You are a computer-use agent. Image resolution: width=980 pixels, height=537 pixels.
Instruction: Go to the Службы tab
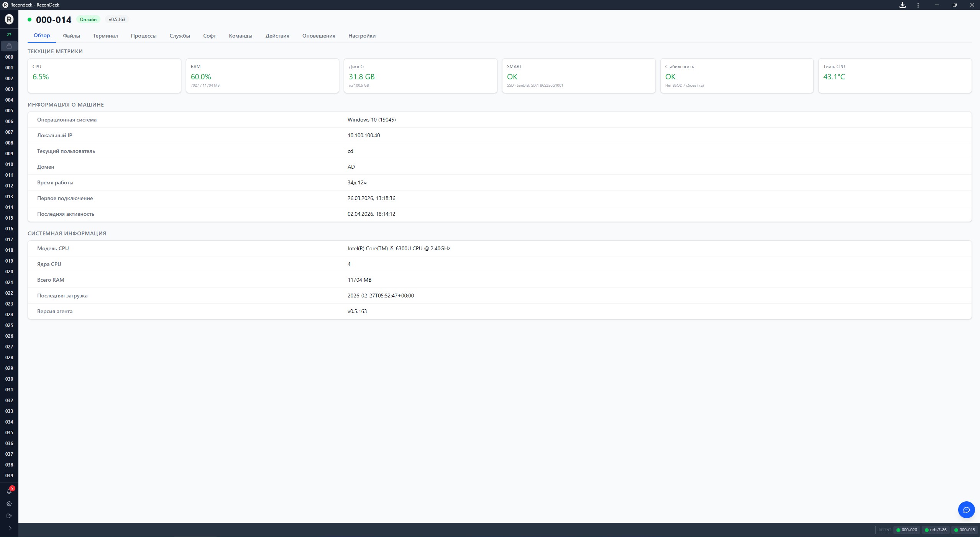coord(180,36)
